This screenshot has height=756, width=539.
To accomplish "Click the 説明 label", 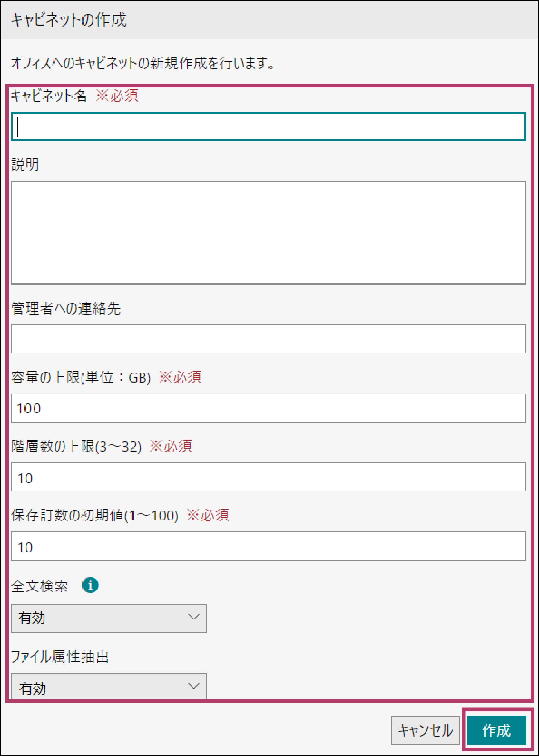I will coord(25,165).
